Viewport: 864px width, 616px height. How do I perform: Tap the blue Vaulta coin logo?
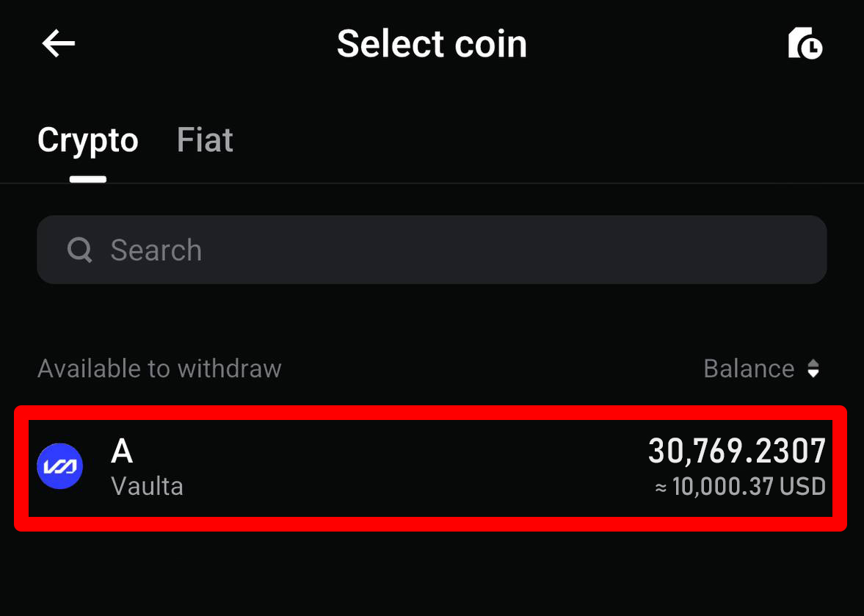(60, 466)
